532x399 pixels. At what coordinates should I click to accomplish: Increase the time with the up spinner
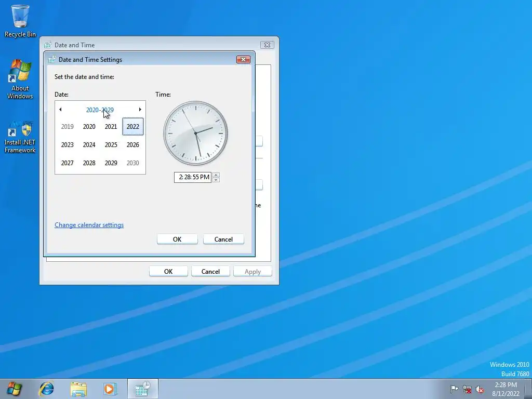click(216, 175)
